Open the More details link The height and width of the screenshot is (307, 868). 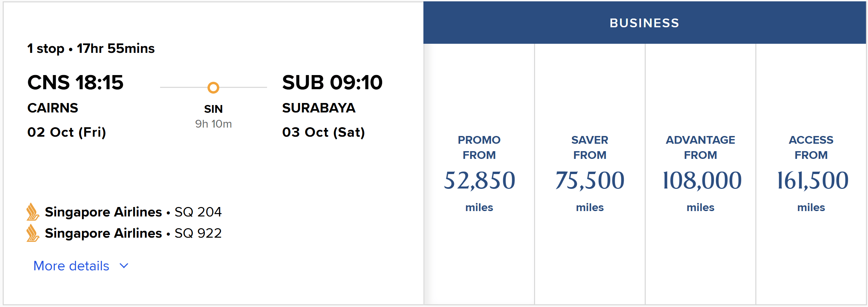(x=71, y=266)
